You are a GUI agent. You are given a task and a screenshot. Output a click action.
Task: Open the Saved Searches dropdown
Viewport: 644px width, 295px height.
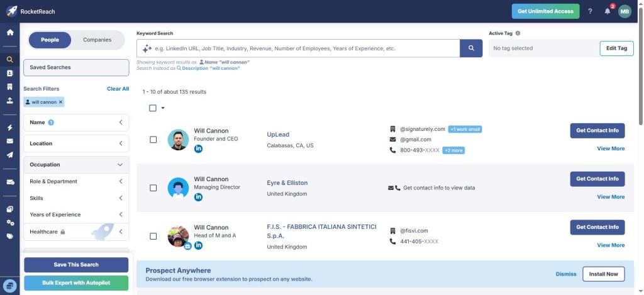click(76, 67)
